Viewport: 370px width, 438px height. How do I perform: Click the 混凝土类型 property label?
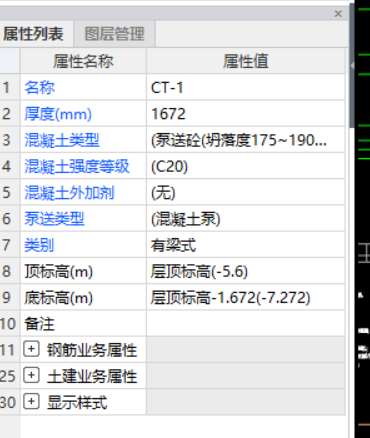(x=62, y=140)
